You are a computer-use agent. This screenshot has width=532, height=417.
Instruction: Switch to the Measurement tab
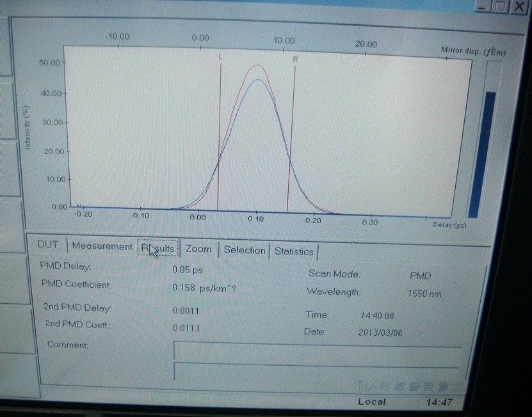tap(102, 246)
